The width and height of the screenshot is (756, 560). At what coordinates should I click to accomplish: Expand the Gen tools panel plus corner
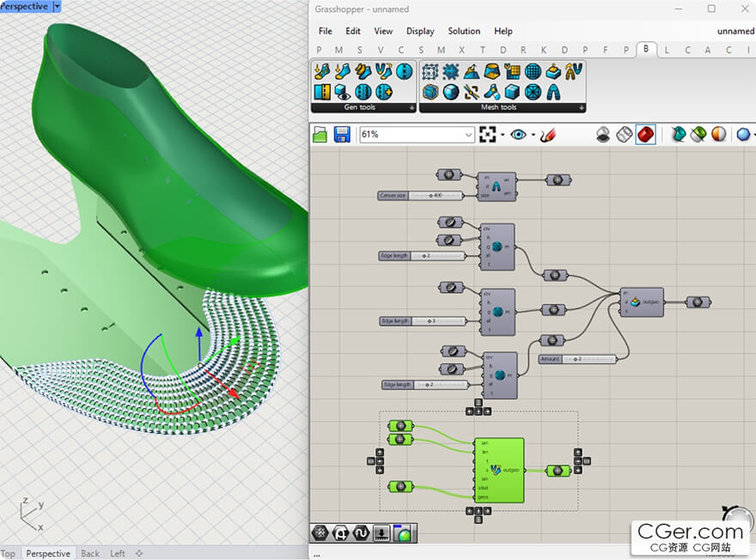pos(412,108)
